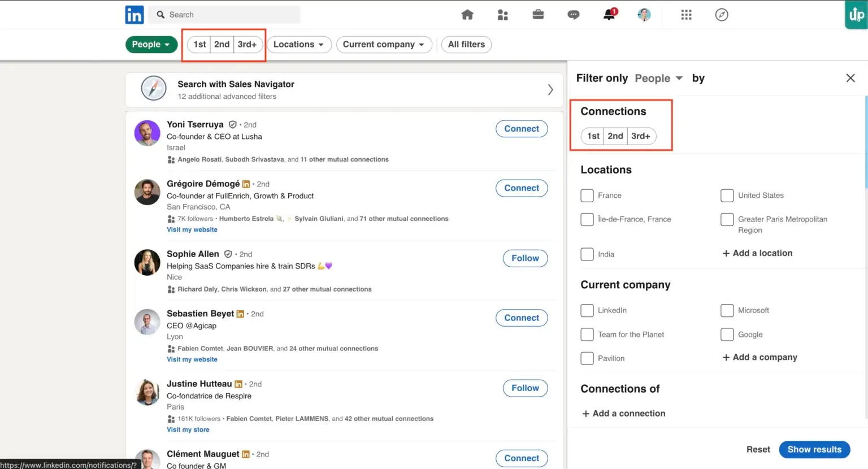Check Greater Paris Metropolitan Region
This screenshot has height=469, width=868.
tap(727, 219)
